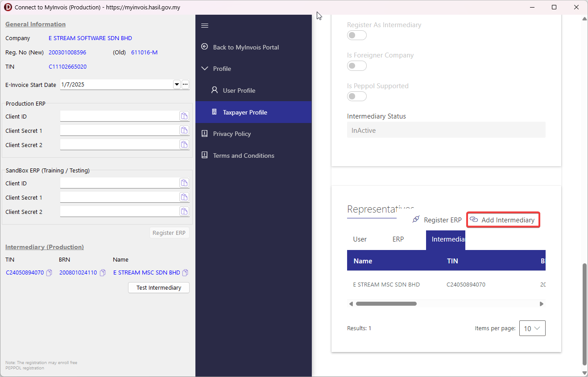
Task: Click the TIN column header in table
Action: pyautogui.click(x=452, y=261)
